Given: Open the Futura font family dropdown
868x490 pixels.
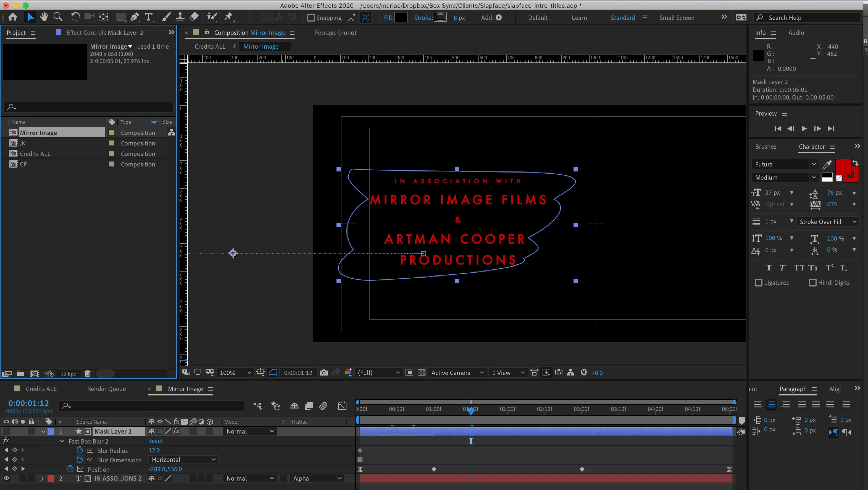Looking at the screenshot, I should click(x=814, y=164).
